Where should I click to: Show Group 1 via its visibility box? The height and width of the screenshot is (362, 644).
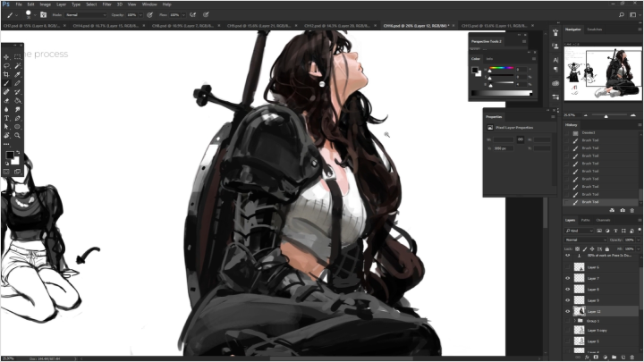(568, 321)
